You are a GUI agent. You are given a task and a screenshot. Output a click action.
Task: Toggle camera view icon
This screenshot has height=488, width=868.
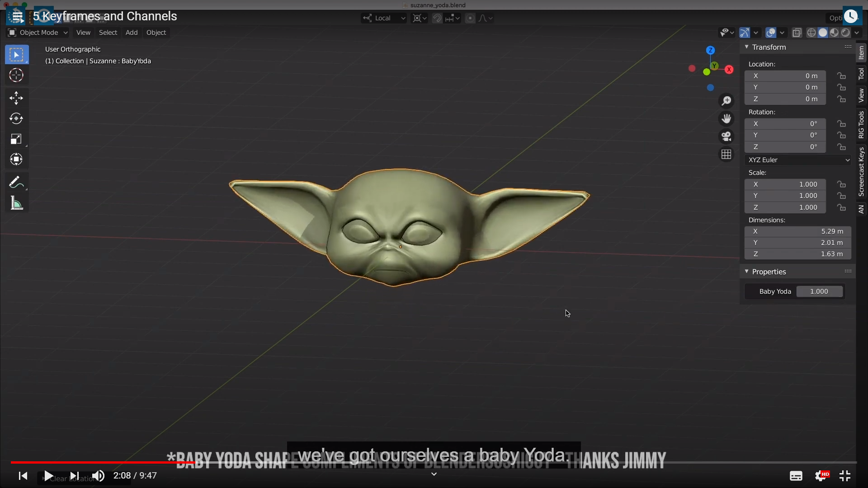(726, 136)
